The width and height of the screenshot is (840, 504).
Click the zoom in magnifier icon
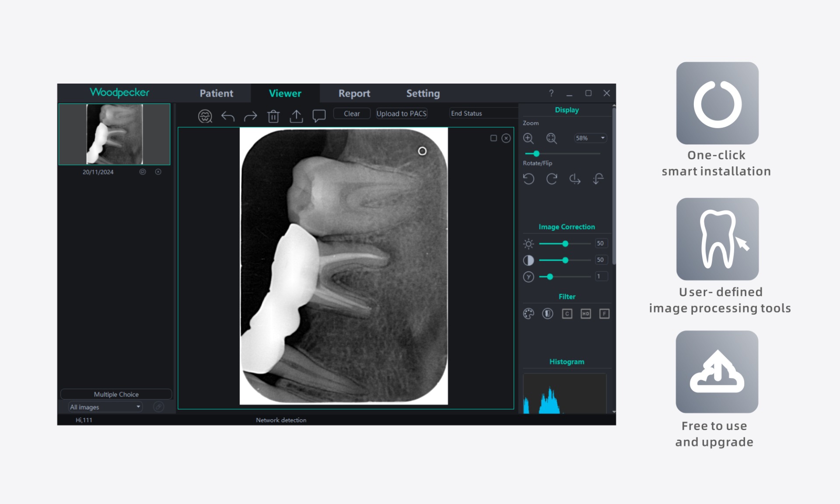[x=528, y=138]
